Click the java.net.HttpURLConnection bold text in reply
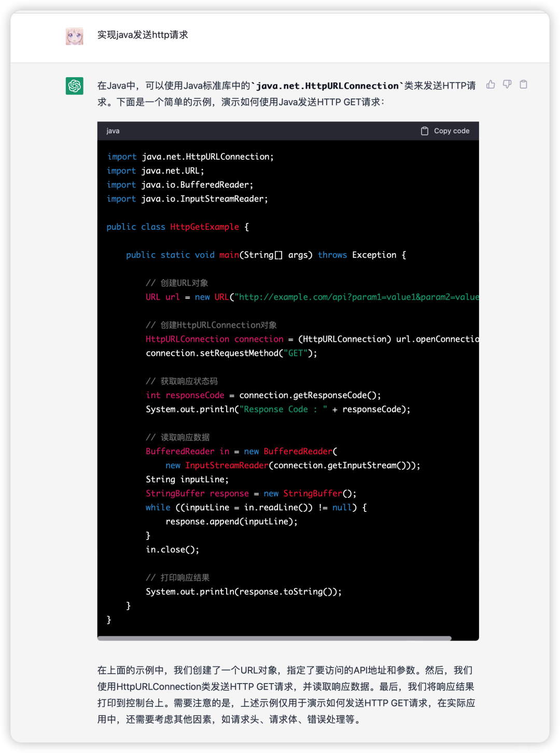560x753 pixels. click(327, 86)
